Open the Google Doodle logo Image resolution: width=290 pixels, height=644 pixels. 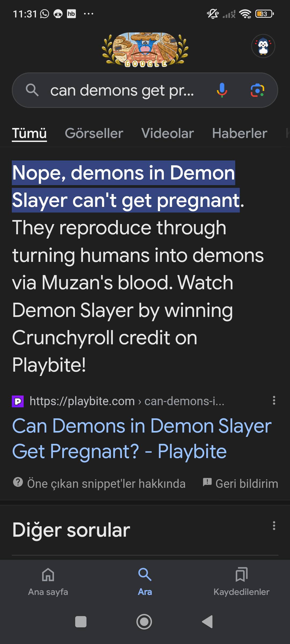(x=145, y=50)
